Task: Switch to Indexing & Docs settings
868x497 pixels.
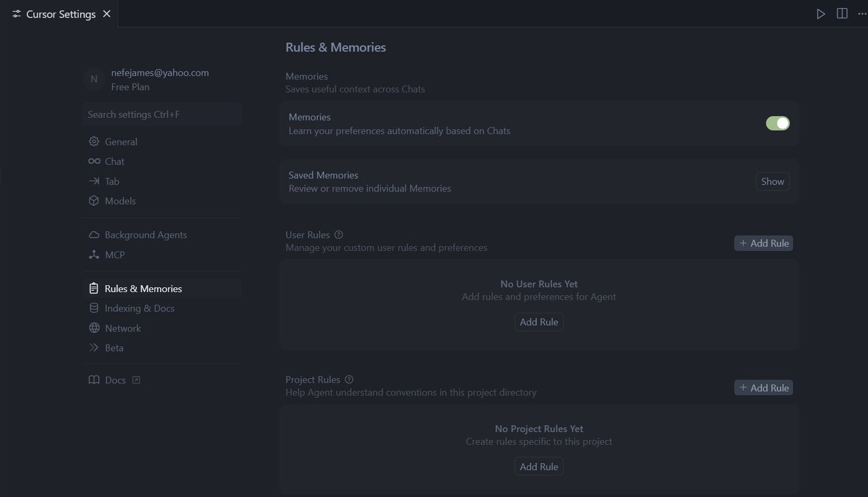Action: pos(139,309)
